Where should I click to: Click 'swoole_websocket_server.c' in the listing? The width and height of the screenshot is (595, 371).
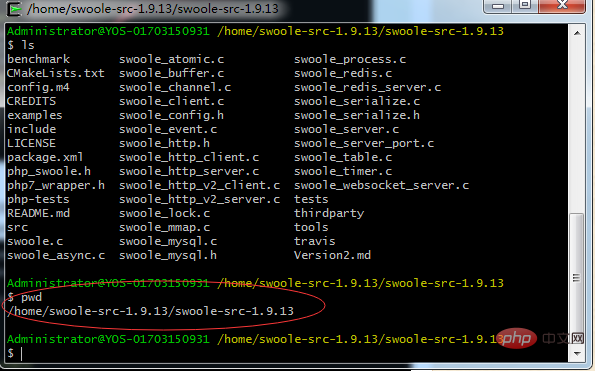click(x=381, y=186)
